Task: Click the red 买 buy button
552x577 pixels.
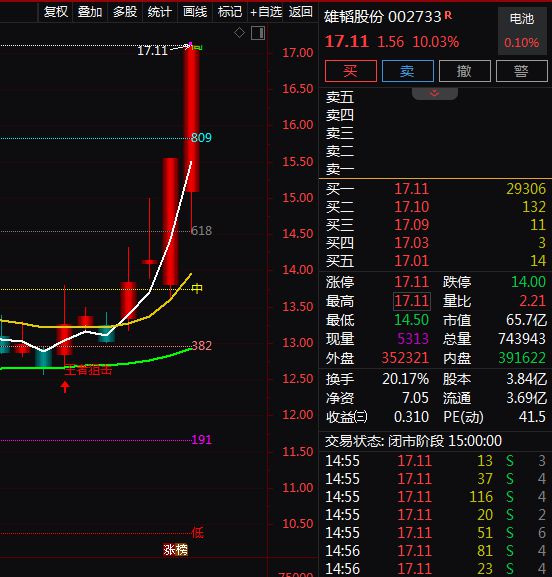Action: (x=351, y=71)
